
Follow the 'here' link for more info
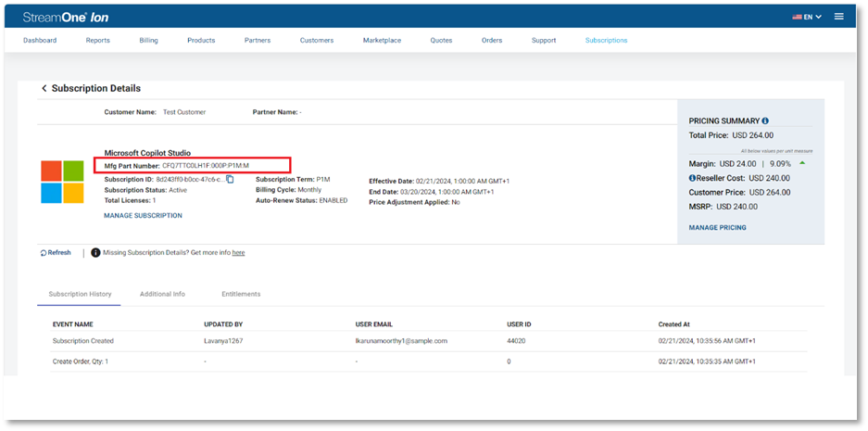tap(238, 253)
